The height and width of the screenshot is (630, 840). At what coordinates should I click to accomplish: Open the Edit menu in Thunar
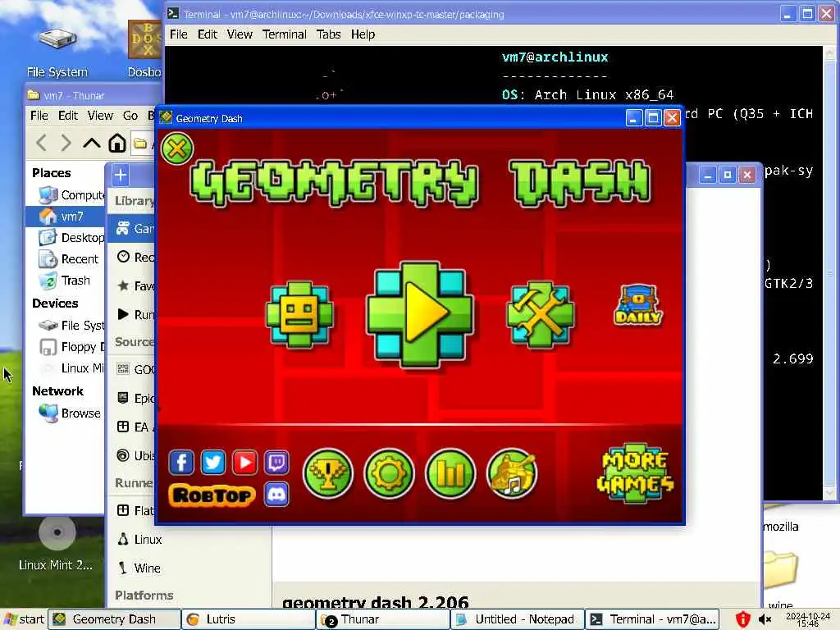point(68,116)
